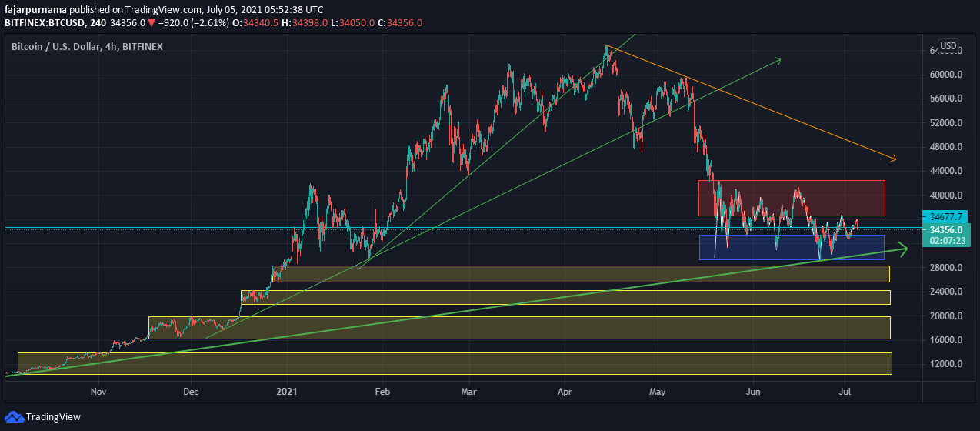This screenshot has height=431, width=980.
Task: Click the TradingView cloud logo icon
Action: [14, 416]
